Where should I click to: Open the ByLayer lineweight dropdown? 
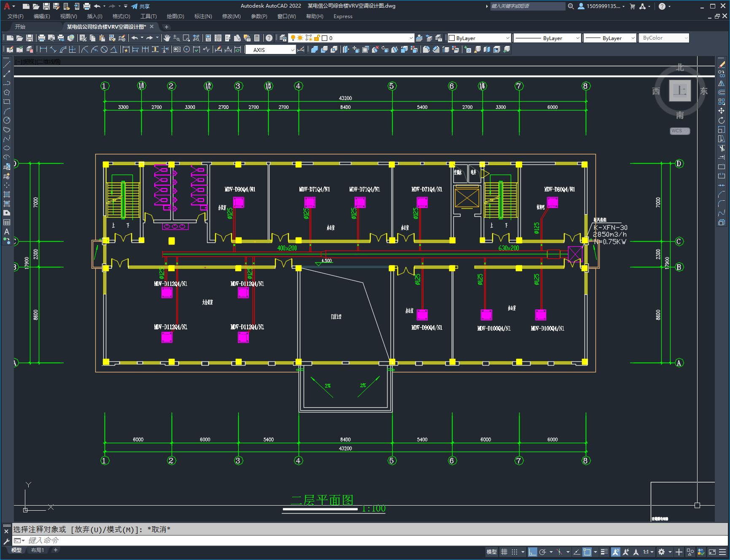610,38
